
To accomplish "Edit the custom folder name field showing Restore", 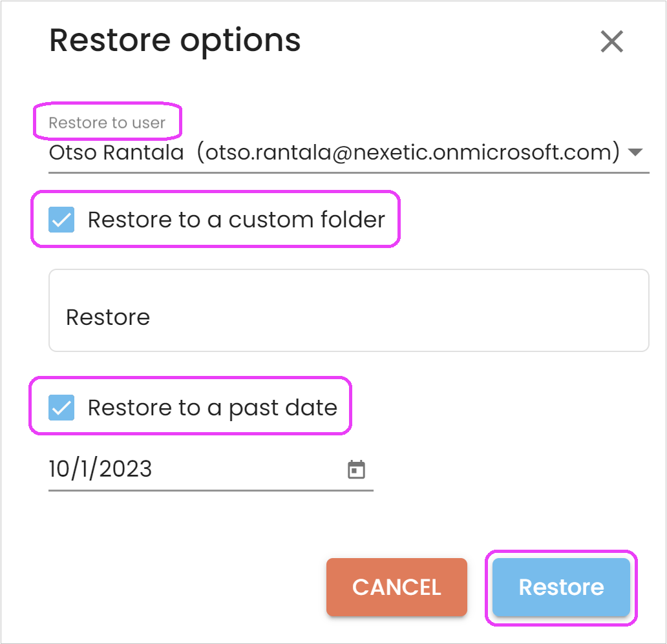I will point(349,317).
